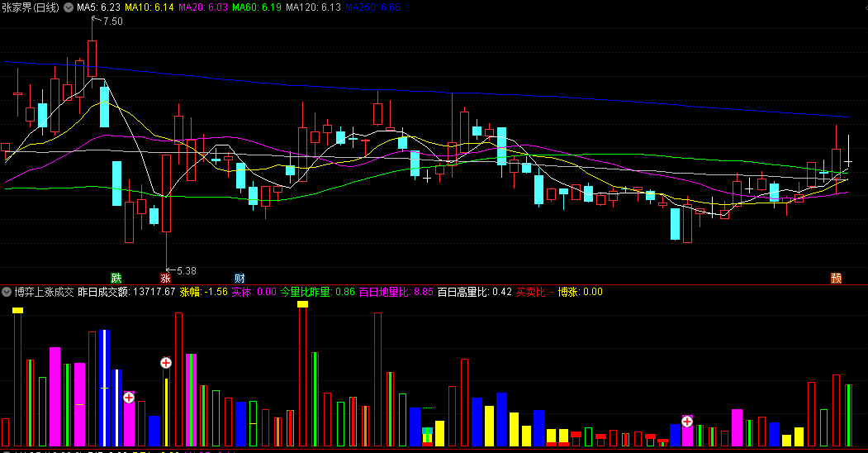Select the 张家界(日线) chart title
The height and width of the screenshot is (453, 868).
coord(31,7)
